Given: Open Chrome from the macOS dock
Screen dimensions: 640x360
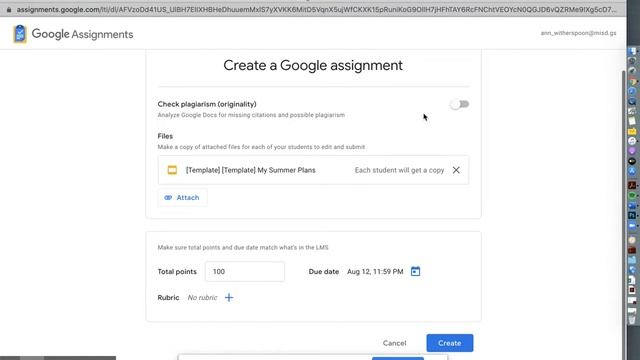Looking at the screenshot, I should [x=632, y=82].
